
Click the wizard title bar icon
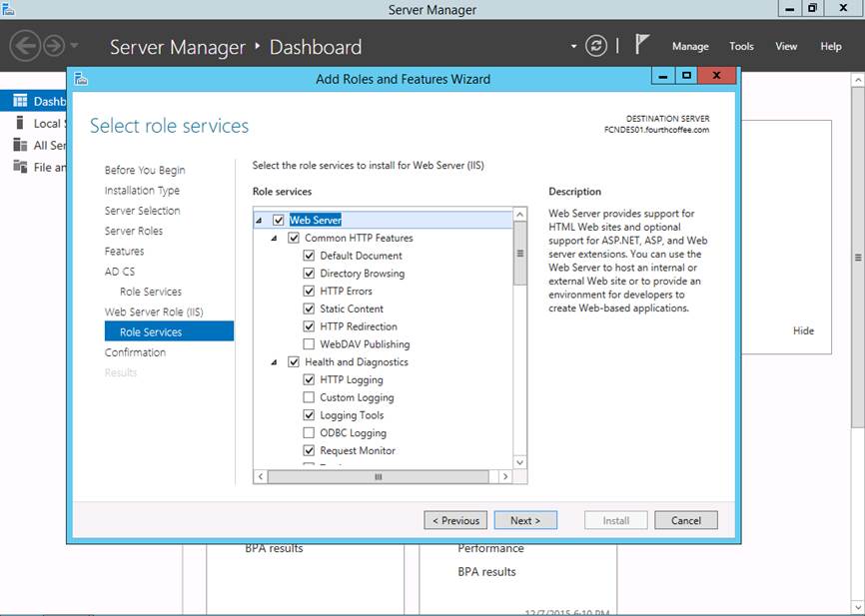[x=81, y=78]
